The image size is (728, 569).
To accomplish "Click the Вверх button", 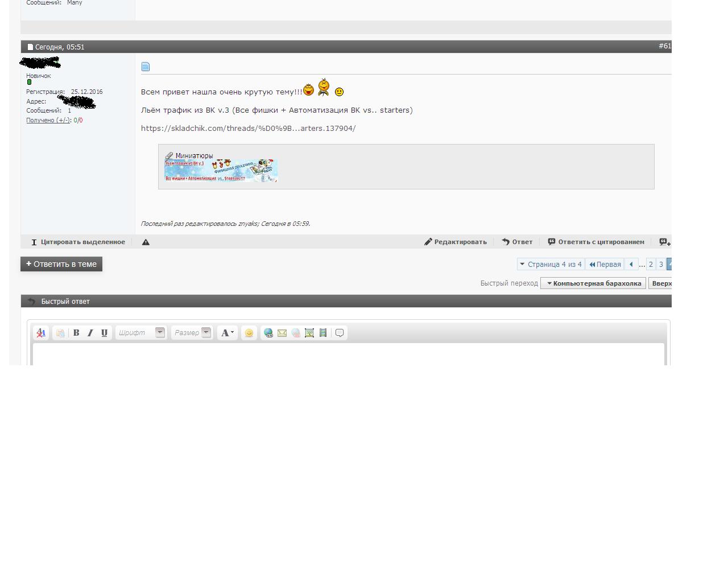I will point(660,283).
